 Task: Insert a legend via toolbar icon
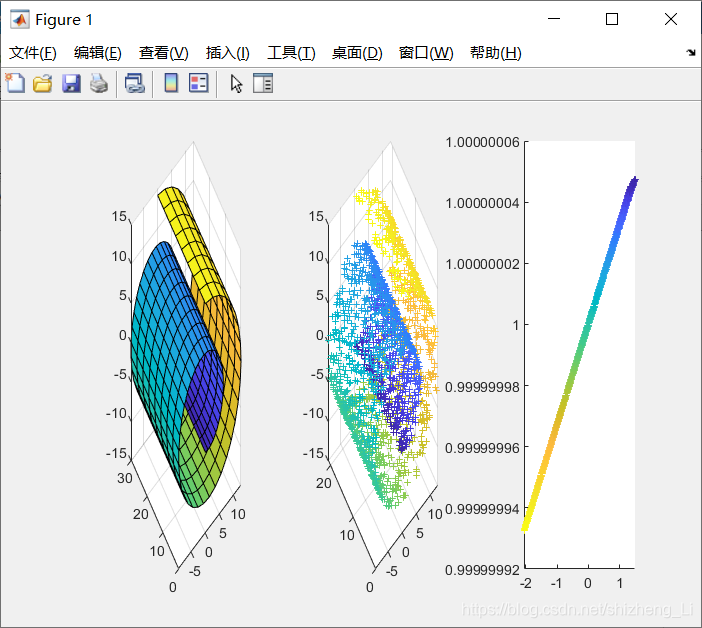[x=198, y=83]
